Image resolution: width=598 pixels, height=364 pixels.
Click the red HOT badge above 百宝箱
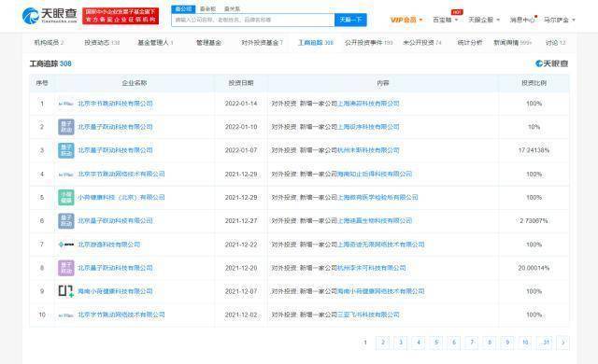(457, 12)
